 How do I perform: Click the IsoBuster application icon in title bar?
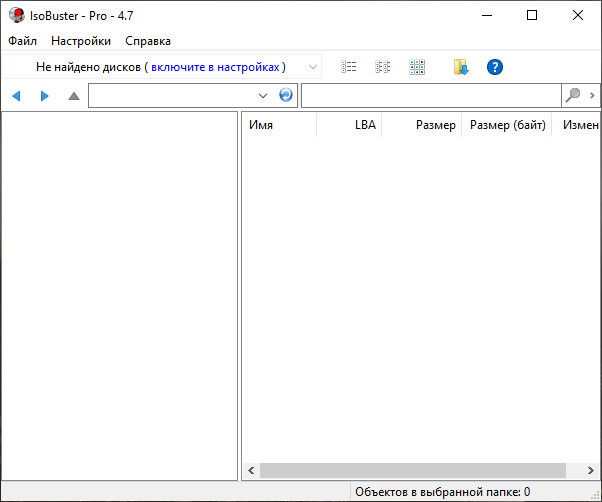[x=17, y=15]
